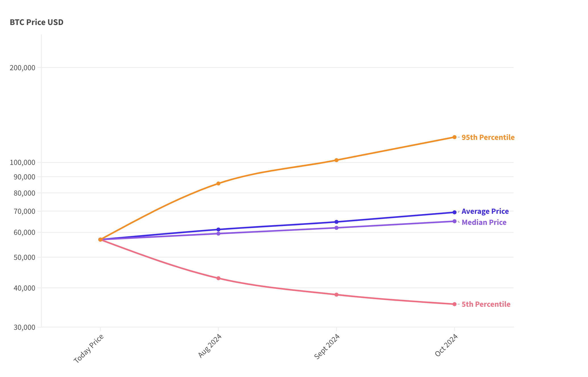Click the Average Price point at Sept 2024

pyautogui.click(x=336, y=222)
